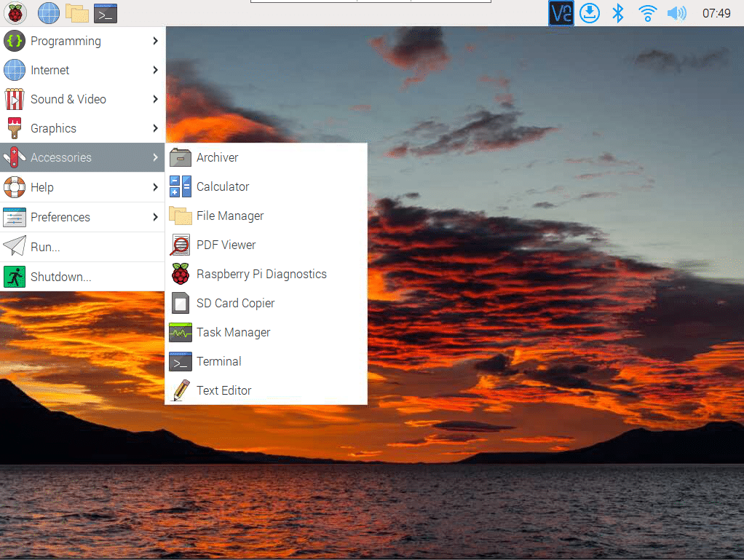Open the speaker volume tray control

[x=676, y=12]
